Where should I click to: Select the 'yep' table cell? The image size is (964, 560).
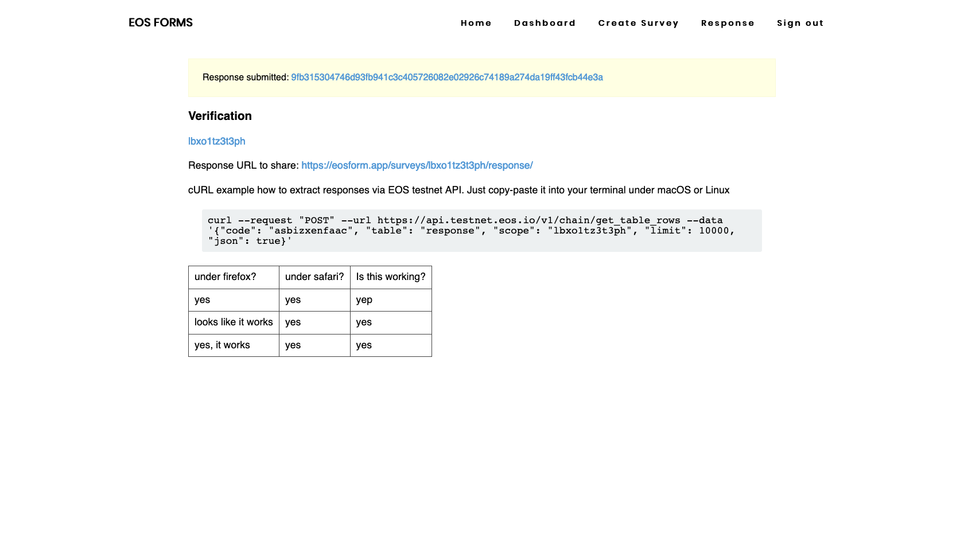tap(391, 300)
